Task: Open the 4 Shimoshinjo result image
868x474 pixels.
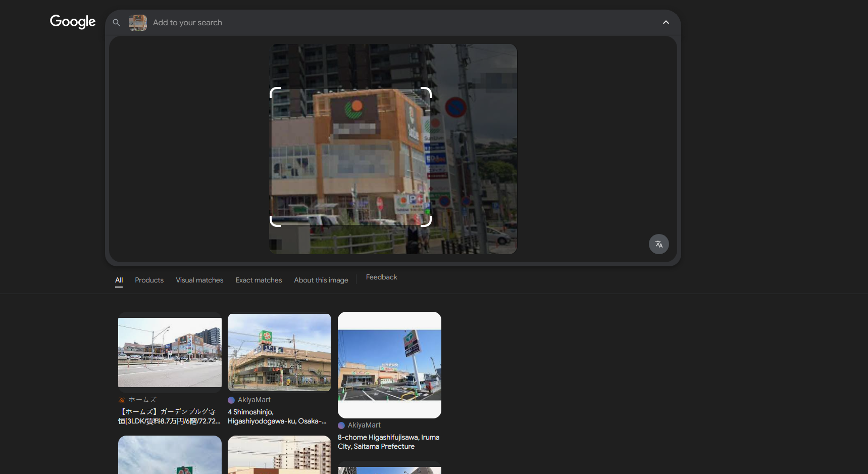Action: point(279,352)
